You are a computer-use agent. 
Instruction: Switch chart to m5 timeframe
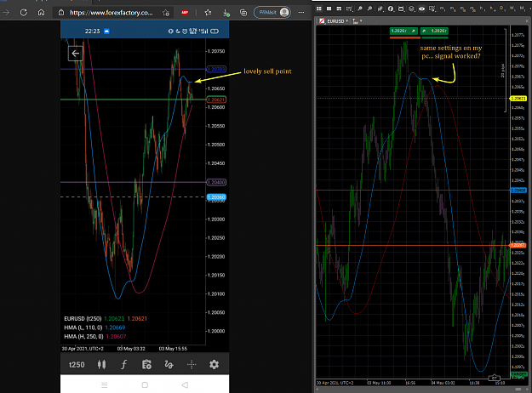tap(453, 9)
